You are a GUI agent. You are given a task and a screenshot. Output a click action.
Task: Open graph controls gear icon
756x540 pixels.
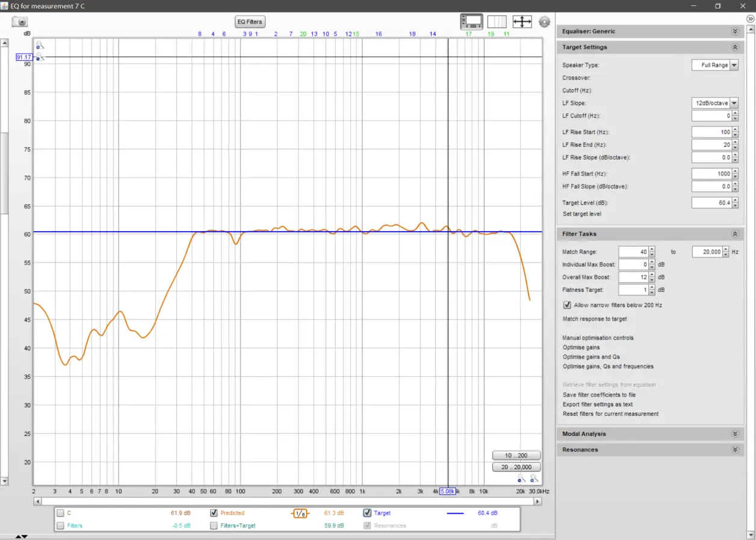544,22
